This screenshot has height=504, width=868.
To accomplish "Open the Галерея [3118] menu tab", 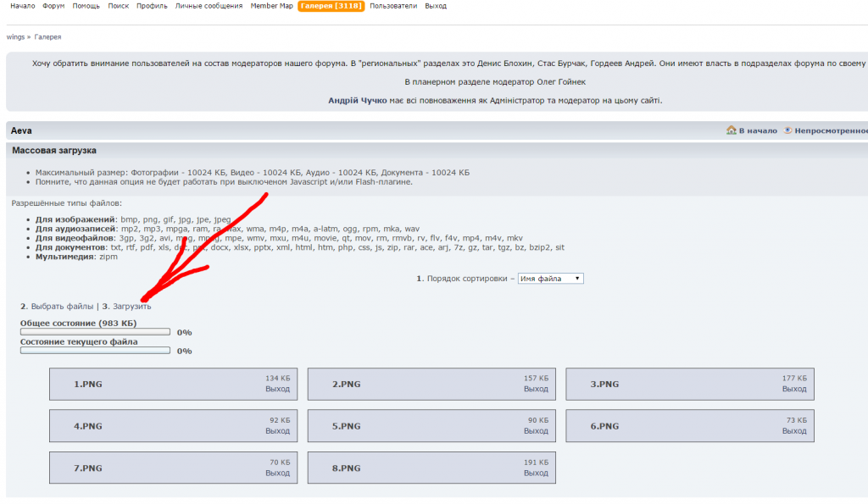I will tap(331, 6).
